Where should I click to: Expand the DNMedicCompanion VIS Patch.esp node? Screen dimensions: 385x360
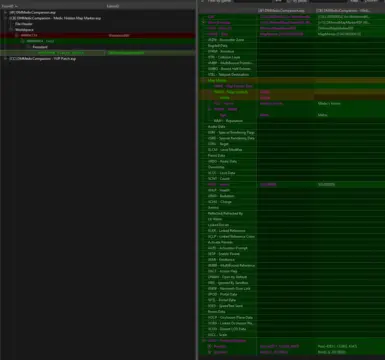click(x=5, y=59)
